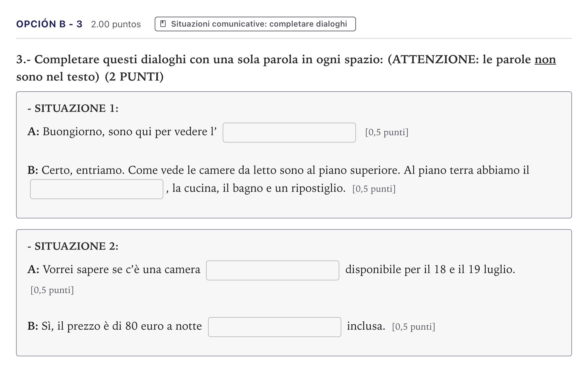
Task: Focus the blank before ', la cucina, il bagno'
Action: point(96,189)
